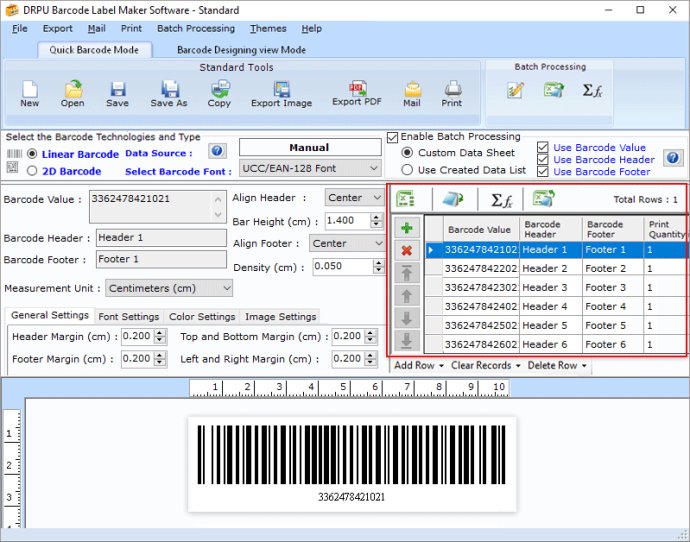Copy the barcode with the Copy icon
This screenshot has width=690, height=542.
coord(220,89)
